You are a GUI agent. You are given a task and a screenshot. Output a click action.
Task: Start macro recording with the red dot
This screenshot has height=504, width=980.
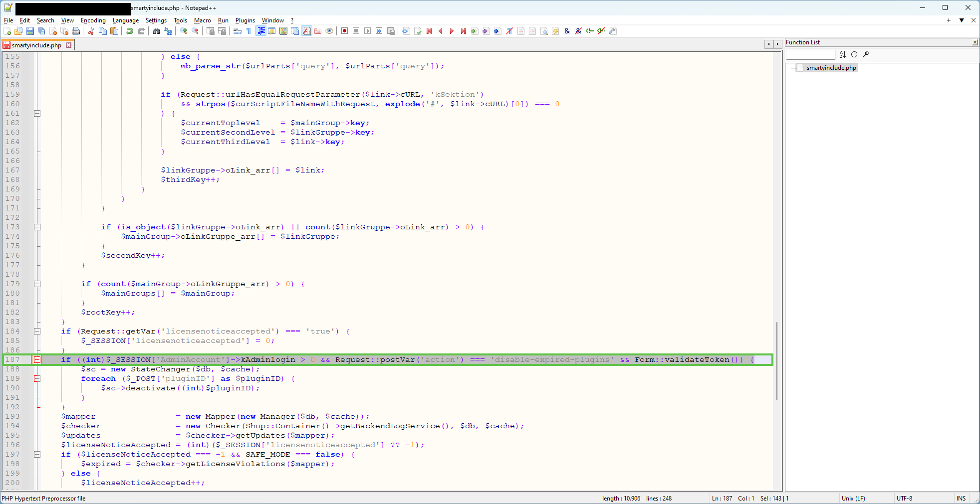(344, 31)
